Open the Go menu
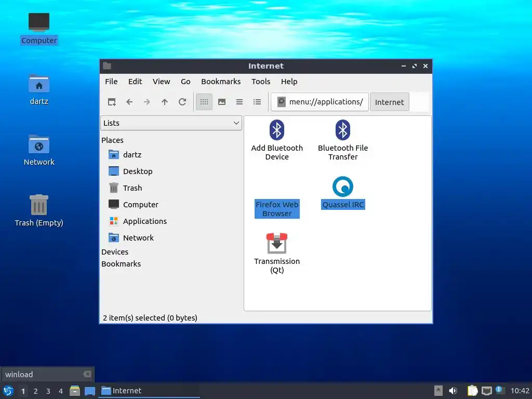The width and height of the screenshot is (532, 399). [x=185, y=82]
